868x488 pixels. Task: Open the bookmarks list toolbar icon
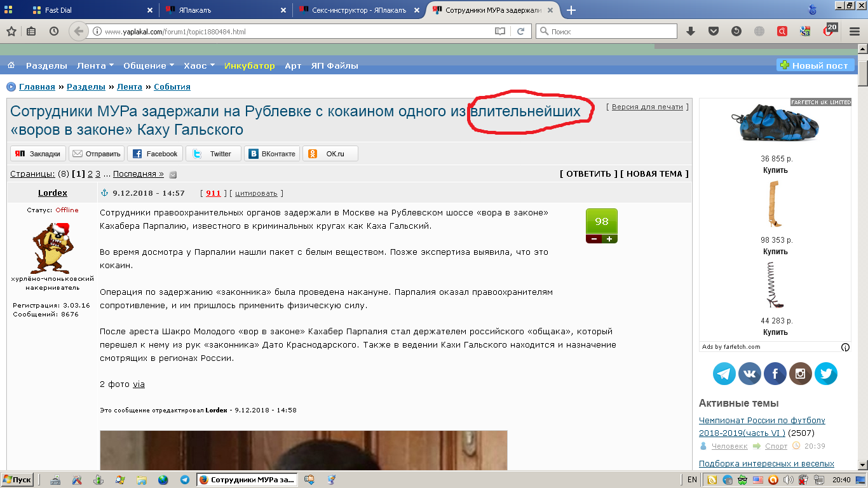pyautogui.click(x=31, y=31)
